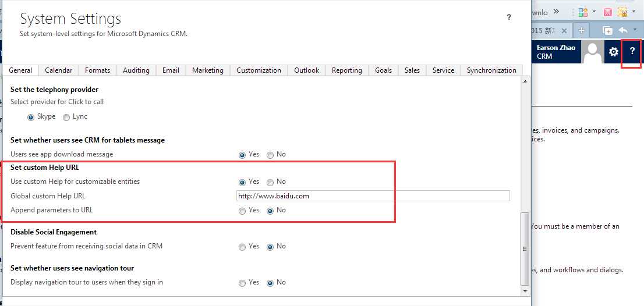Click the browser duplicate tab icon
This screenshot has height=306, width=644.
click(x=607, y=30)
